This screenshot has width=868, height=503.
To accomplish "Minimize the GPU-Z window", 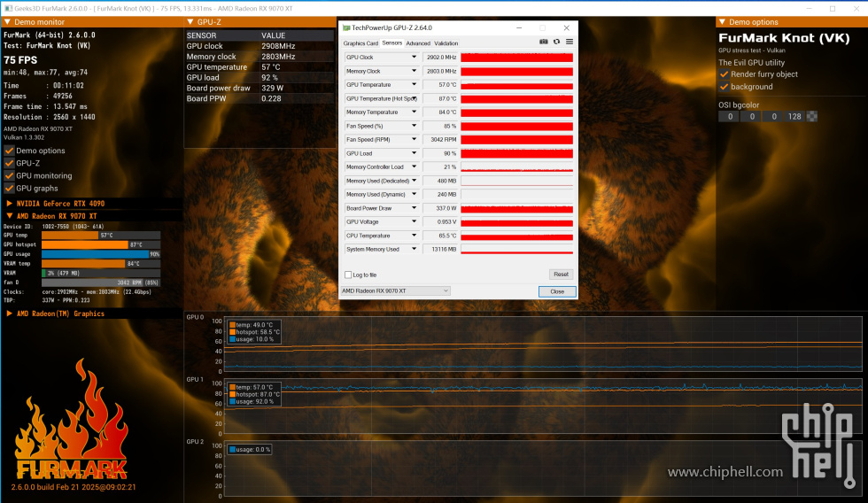I will coord(519,27).
